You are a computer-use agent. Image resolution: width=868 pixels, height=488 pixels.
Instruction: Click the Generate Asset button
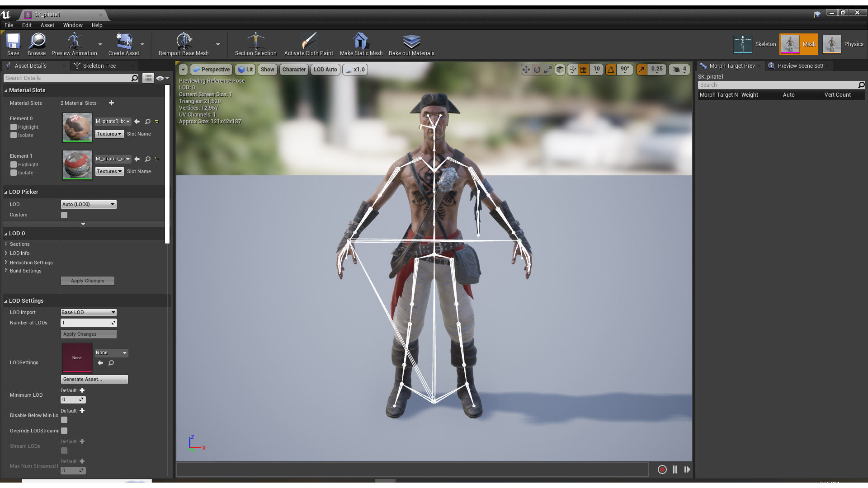[94, 379]
